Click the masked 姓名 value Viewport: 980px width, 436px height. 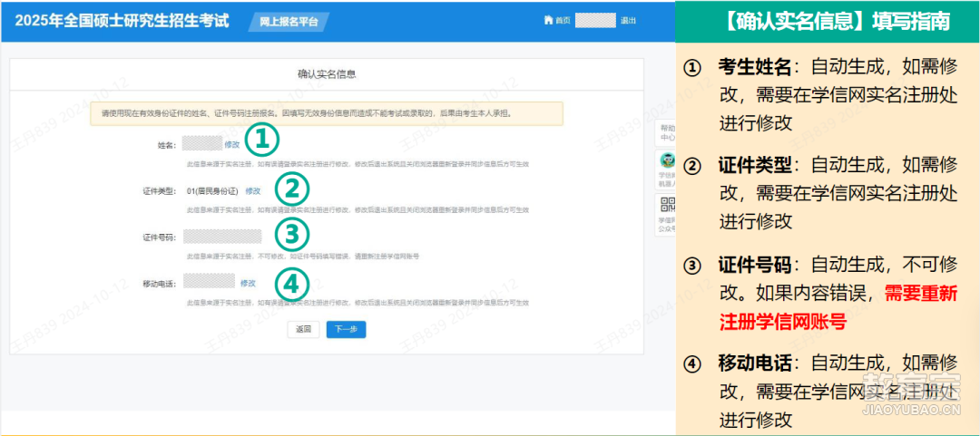202,144
